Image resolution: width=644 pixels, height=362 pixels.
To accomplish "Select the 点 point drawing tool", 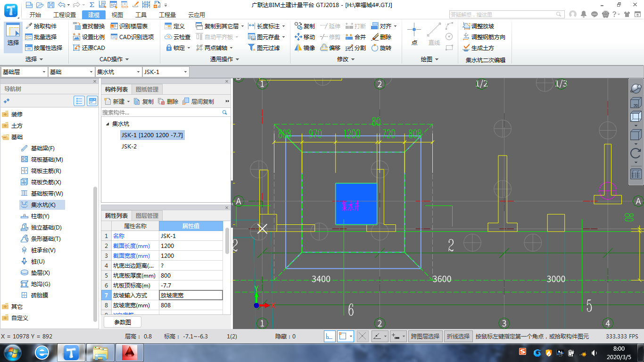I will [414, 34].
